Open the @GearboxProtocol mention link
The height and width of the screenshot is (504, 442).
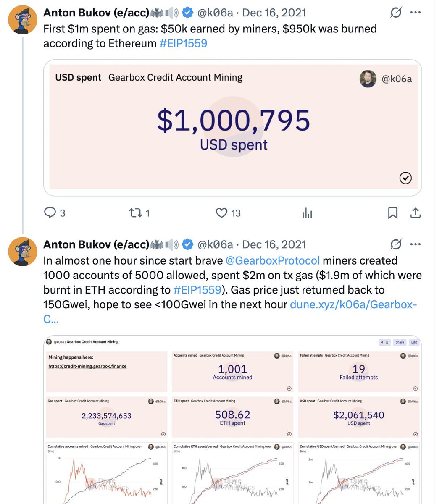tap(273, 260)
